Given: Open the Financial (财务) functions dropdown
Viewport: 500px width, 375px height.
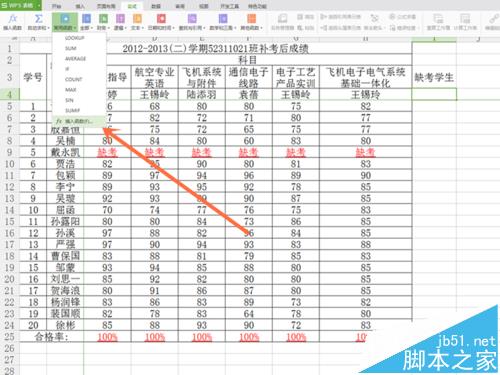Looking at the screenshot, I should pyautogui.click(x=103, y=22).
